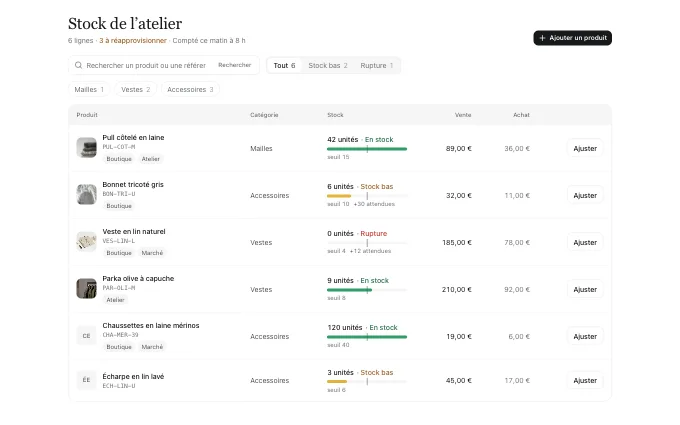The height and width of the screenshot is (425, 680).
Task: Switch to the Rupture tab
Action: (x=376, y=65)
